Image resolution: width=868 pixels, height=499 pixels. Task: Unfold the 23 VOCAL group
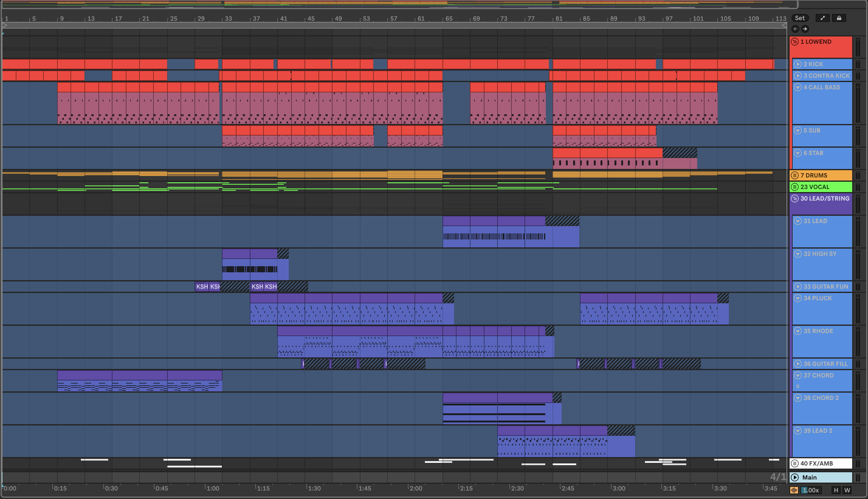tap(795, 187)
